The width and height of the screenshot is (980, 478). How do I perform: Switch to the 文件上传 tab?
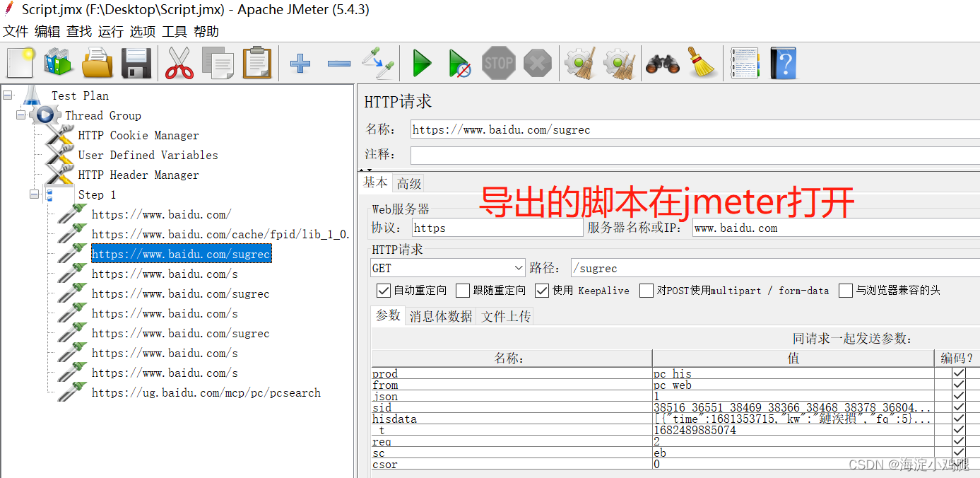coord(506,316)
